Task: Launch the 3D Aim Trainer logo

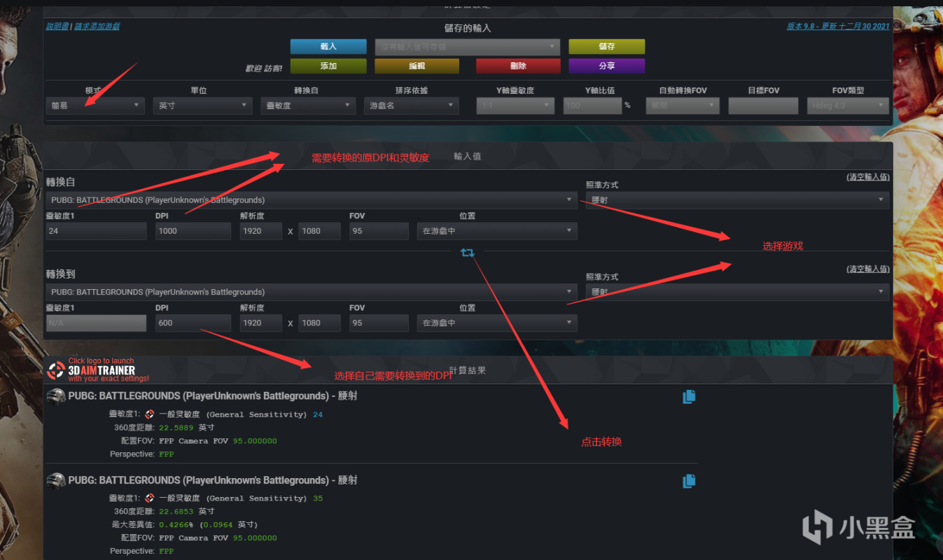Action: click(97, 370)
